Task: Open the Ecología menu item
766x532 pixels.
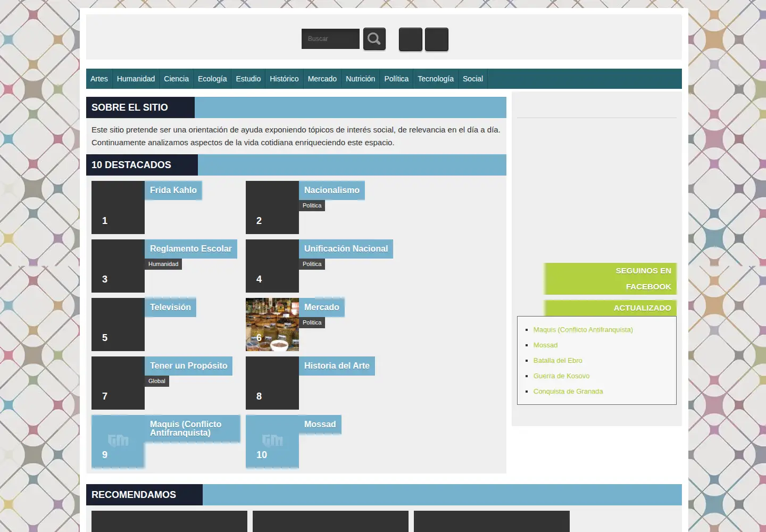Action: pos(212,79)
